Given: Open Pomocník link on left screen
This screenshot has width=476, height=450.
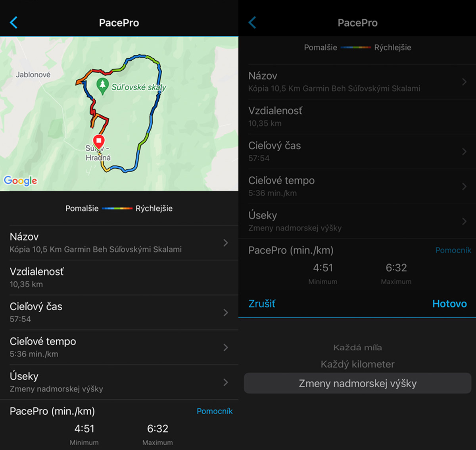Looking at the screenshot, I should [215, 411].
